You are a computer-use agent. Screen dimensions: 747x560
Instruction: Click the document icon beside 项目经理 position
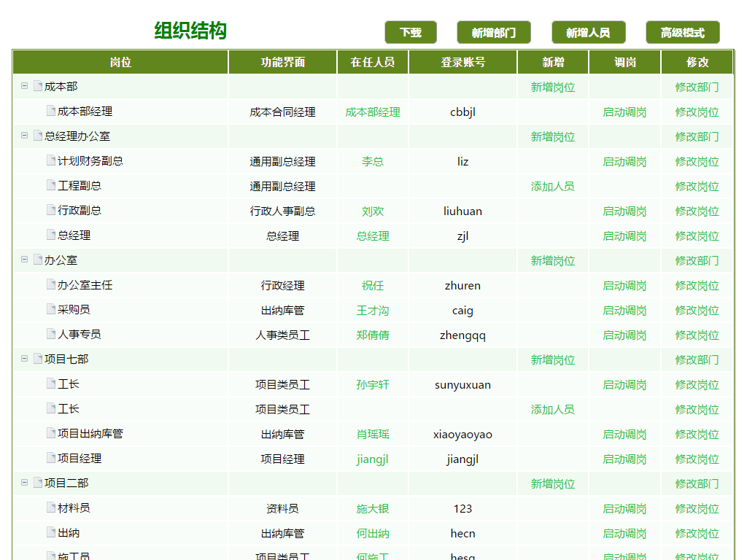click(51, 458)
